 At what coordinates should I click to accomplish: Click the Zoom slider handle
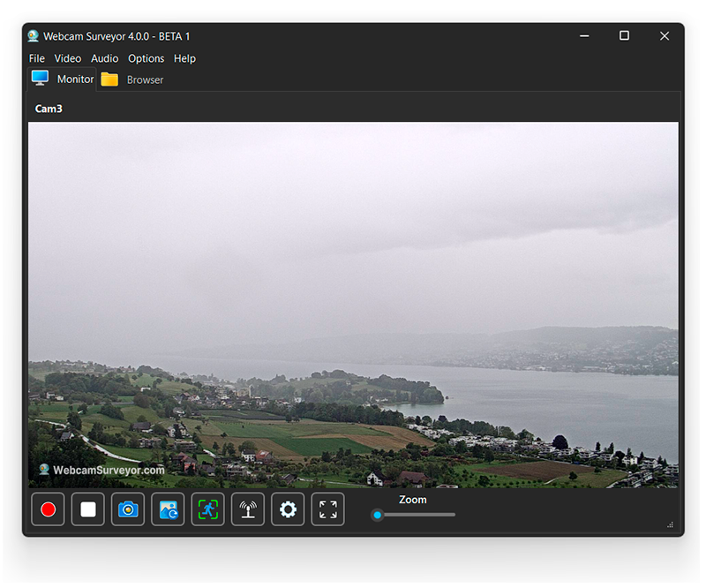coord(378,515)
